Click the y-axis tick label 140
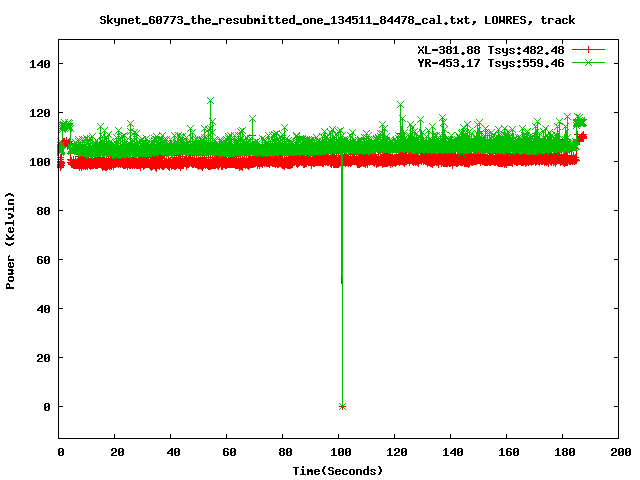640x480 pixels. pyautogui.click(x=40, y=64)
